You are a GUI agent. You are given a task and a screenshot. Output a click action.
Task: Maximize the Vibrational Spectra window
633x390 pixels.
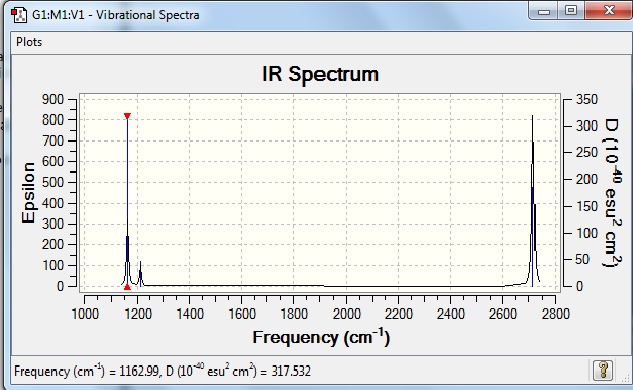pyautogui.click(x=571, y=11)
